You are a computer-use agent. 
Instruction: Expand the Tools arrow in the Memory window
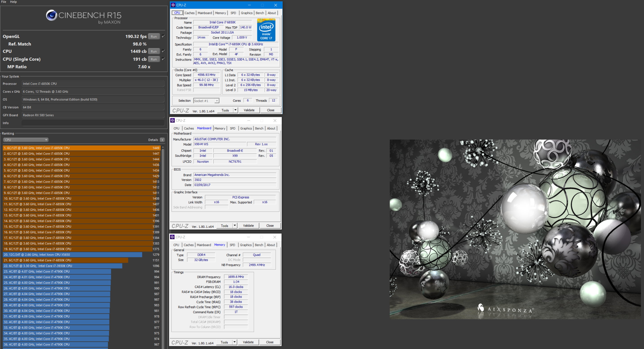(x=234, y=342)
